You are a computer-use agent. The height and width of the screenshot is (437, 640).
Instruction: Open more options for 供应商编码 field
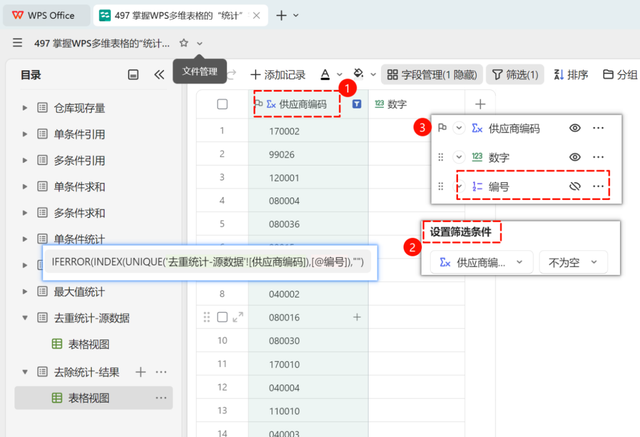click(598, 128)
